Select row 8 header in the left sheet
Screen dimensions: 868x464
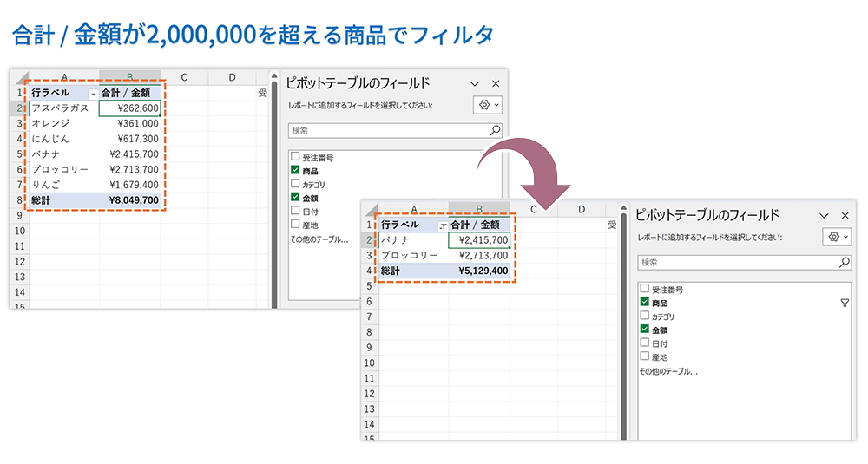(x=19, y=200)
